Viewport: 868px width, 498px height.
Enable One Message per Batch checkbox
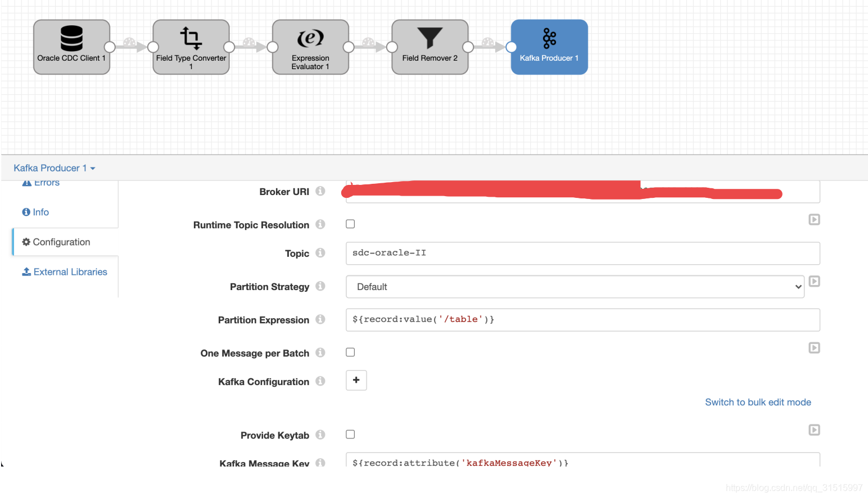(350, 352)
